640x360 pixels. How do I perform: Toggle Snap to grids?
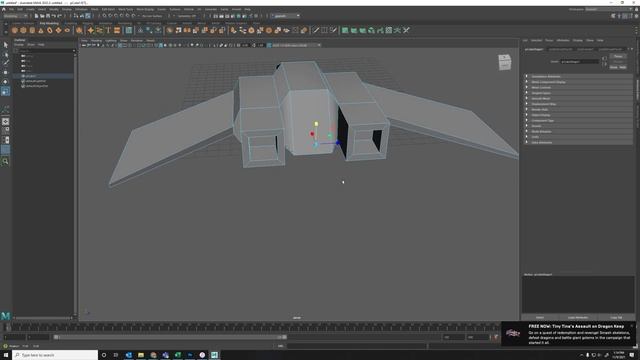104,16
